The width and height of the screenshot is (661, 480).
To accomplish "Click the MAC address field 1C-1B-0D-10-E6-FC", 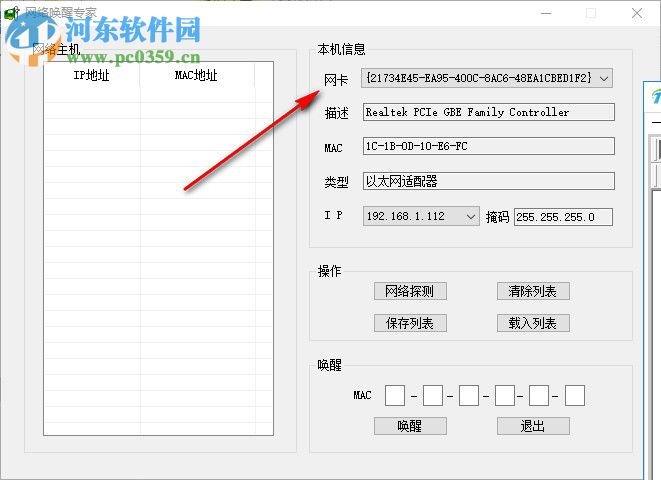I will pos(489,146).
